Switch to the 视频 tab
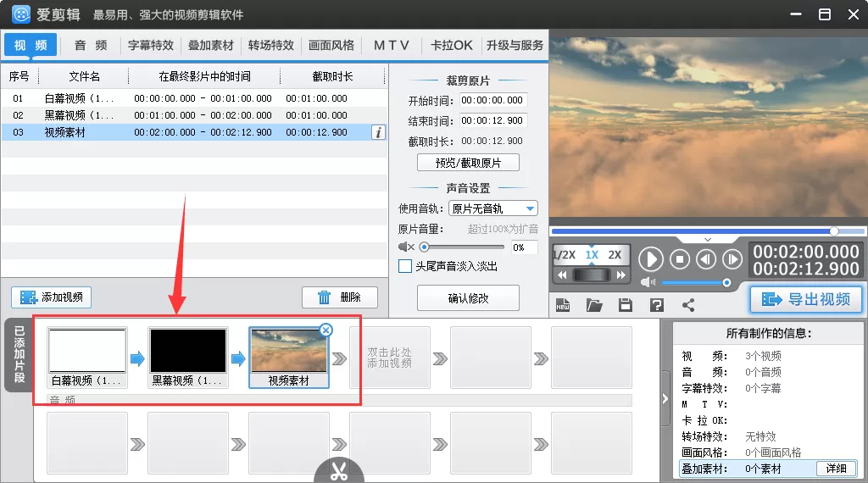The height and width of the screenshot is (483, 868). coord(31,45)
